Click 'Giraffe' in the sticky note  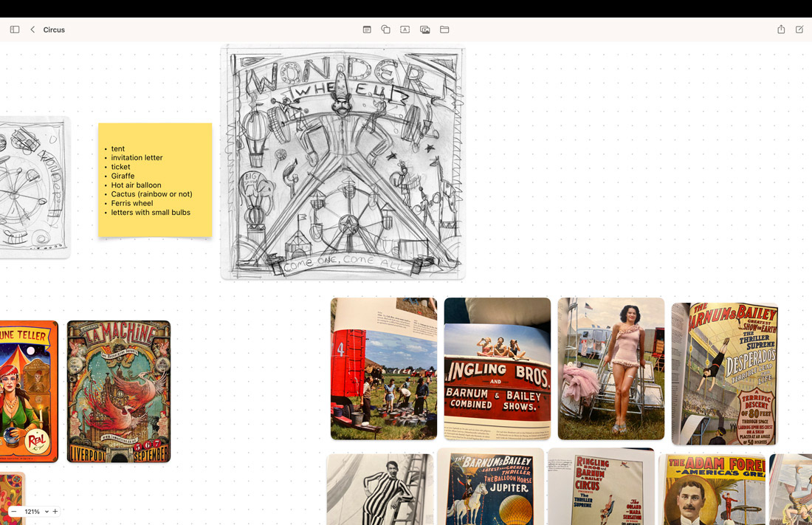123,176
